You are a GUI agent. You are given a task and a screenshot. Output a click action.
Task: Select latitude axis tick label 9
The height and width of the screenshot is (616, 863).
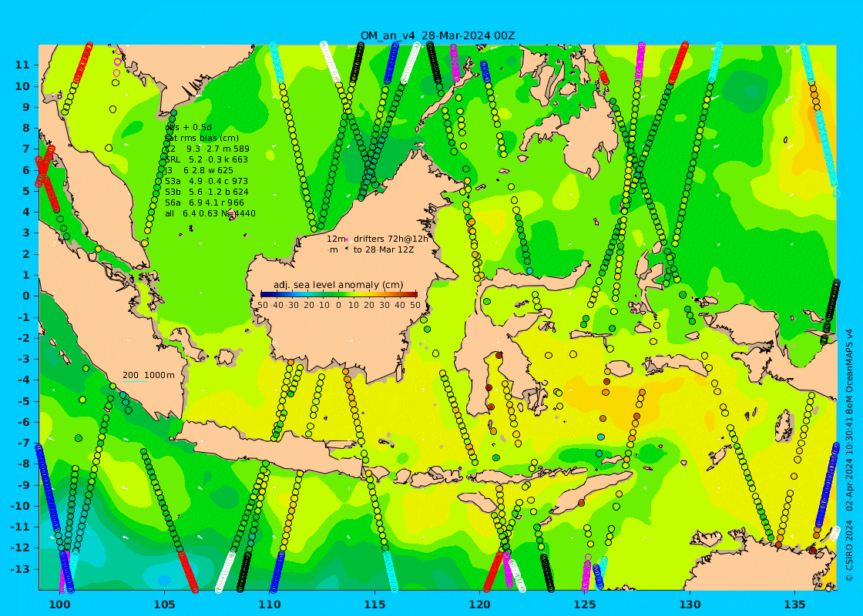pos(26,107)
